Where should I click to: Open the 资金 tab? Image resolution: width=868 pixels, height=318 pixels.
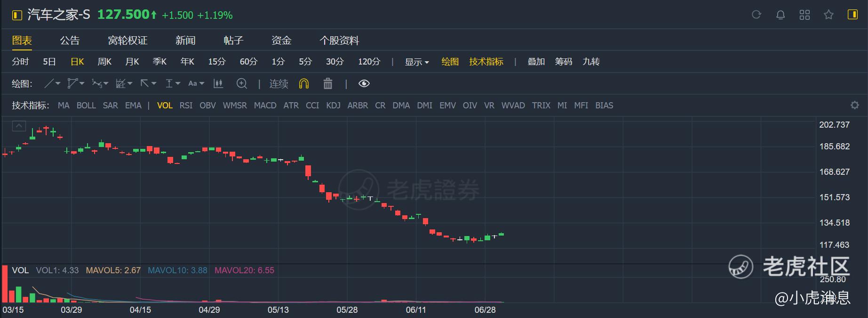(x=281, y=41)
